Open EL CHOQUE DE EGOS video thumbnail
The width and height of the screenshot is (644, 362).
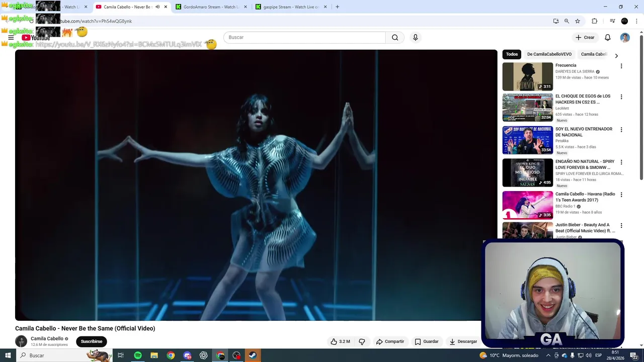click(x=527, y=108)
